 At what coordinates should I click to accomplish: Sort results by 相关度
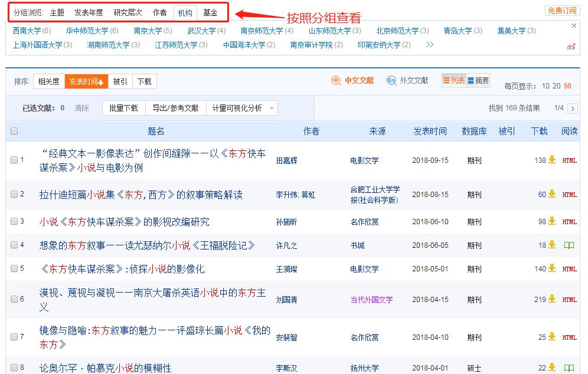pyautogui.click(x=49, y=81)
